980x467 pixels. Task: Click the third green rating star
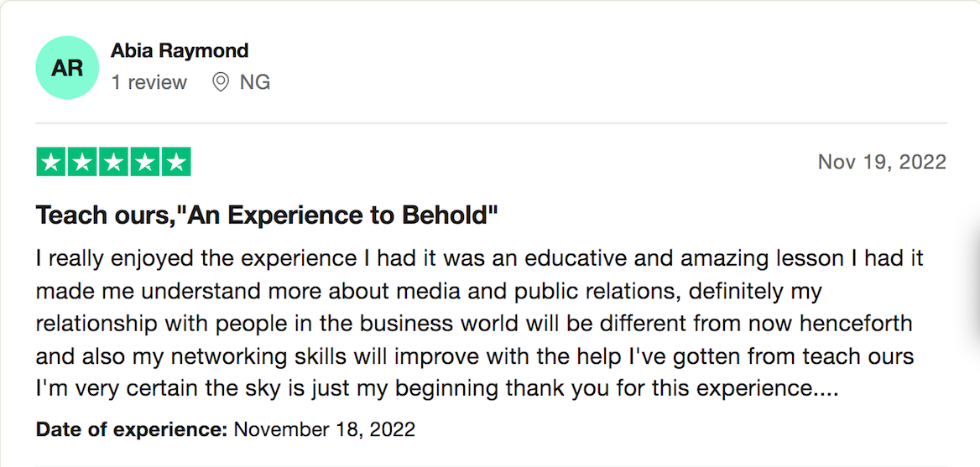coord(114,163)
